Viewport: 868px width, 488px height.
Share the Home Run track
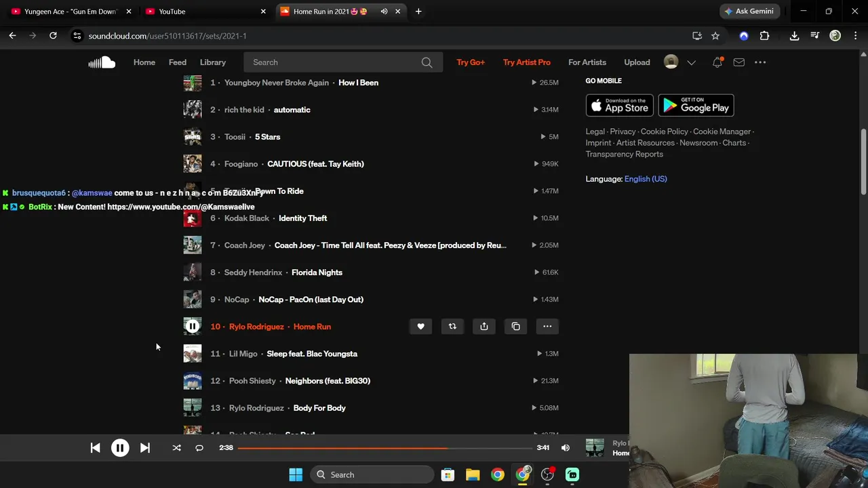point(484,327)
